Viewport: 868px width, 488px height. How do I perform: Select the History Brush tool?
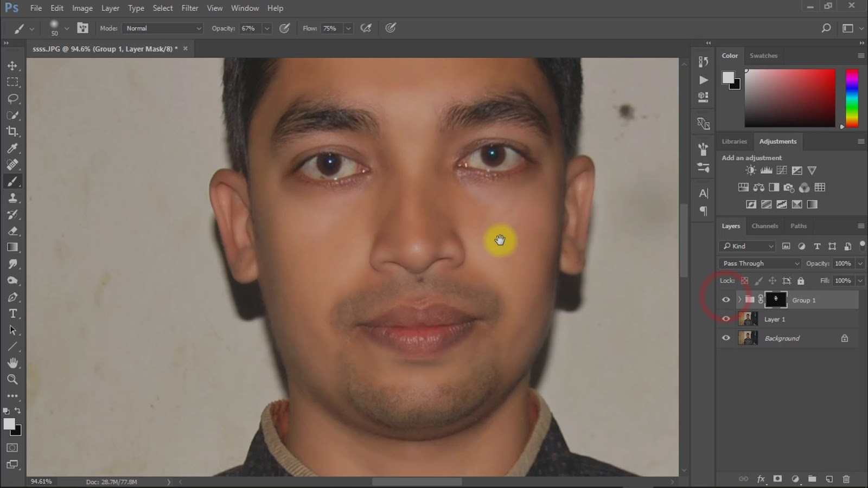point(12,214)
